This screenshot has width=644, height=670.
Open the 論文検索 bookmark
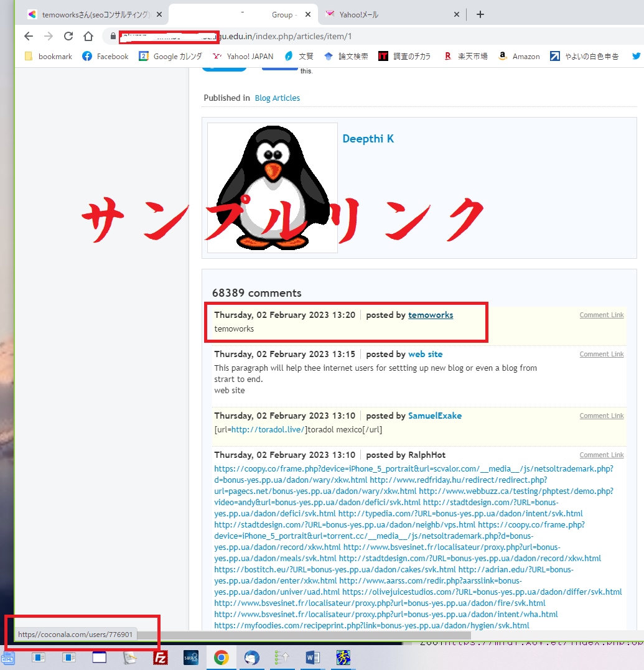(x=346, y=57)
